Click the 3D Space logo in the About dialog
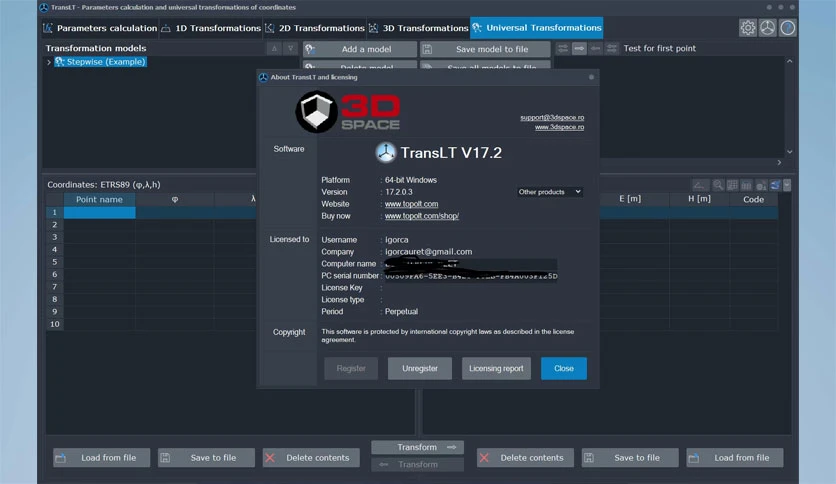Screen dimensions: 836x484 pyautogui.click(x=348, y=112)
